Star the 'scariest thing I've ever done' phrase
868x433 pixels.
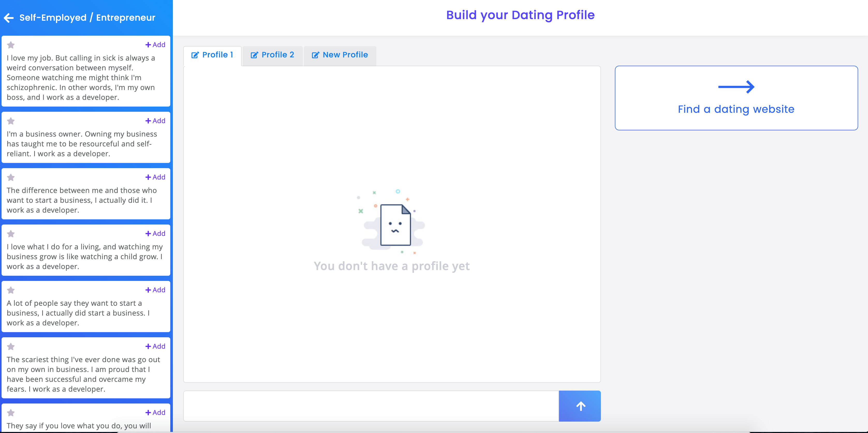click(x=11, y=346)
